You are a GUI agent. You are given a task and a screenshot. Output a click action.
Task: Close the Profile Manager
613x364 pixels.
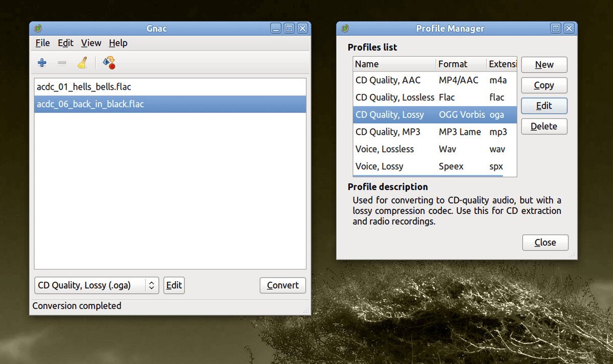click(x=545, y=242)
